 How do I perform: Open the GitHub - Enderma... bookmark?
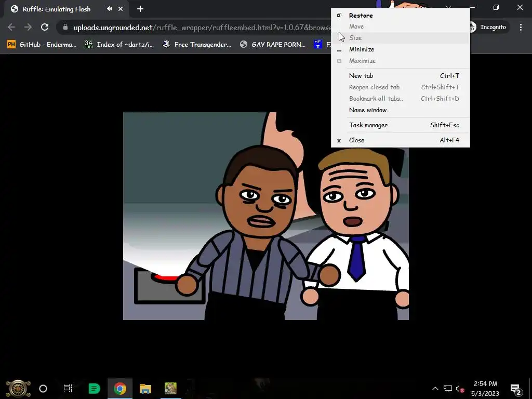pyautogui.click(x=42, y=45)
